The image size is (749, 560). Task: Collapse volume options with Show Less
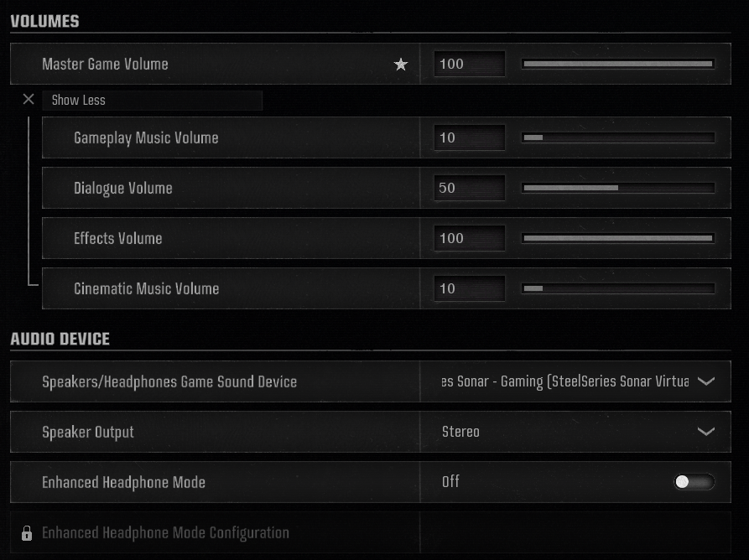(79, 101)
